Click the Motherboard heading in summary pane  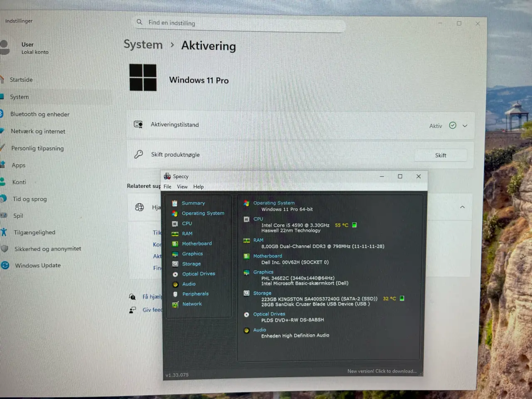point(268,256)
